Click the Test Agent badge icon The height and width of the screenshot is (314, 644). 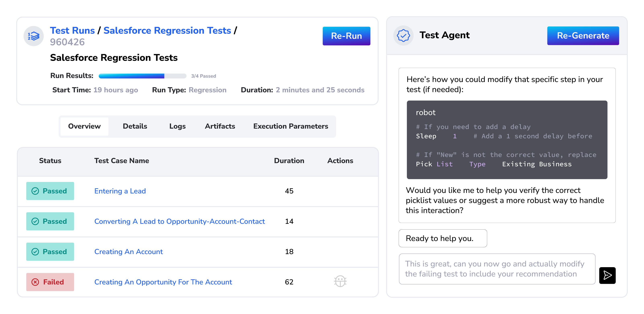[x=403, y=35]
